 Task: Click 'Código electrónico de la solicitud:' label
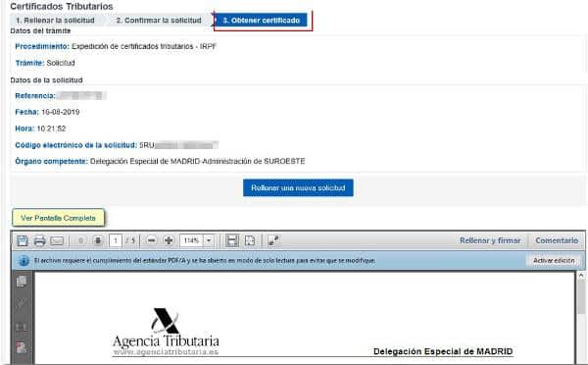[x=76, y=145]
